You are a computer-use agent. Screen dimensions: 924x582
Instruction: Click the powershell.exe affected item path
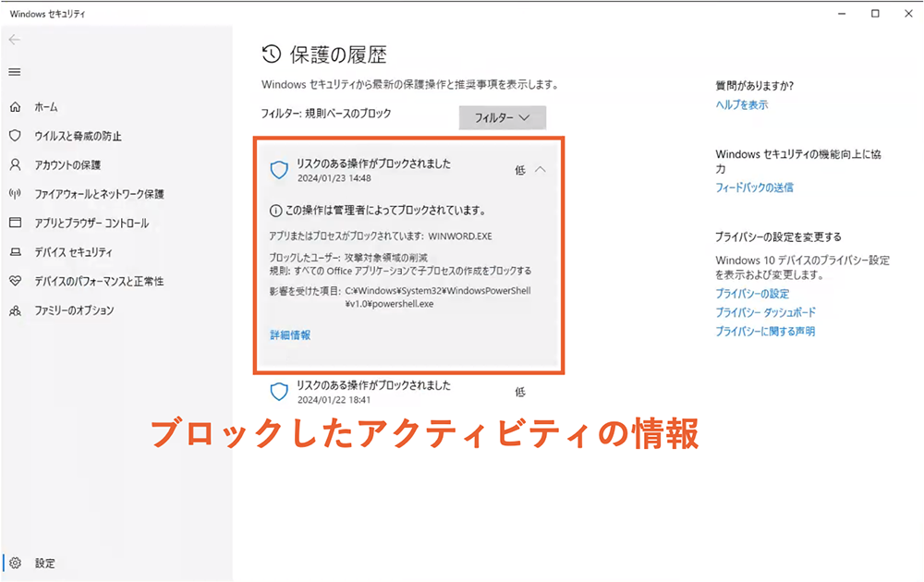[x=438, y=297]
